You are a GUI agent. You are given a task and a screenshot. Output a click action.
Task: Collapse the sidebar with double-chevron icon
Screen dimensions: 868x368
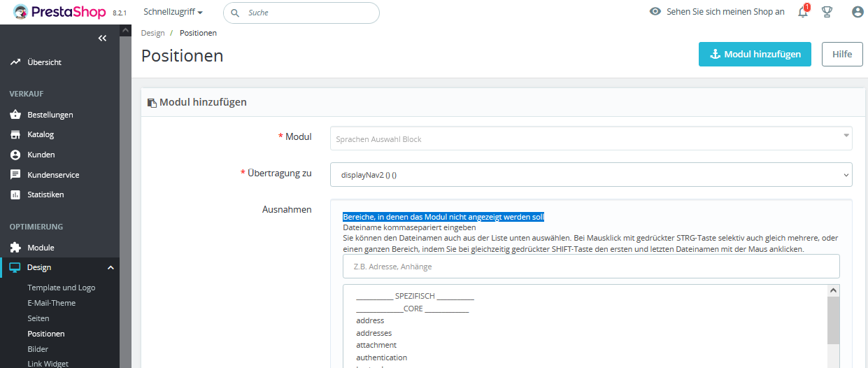click(x=102, y=38)
